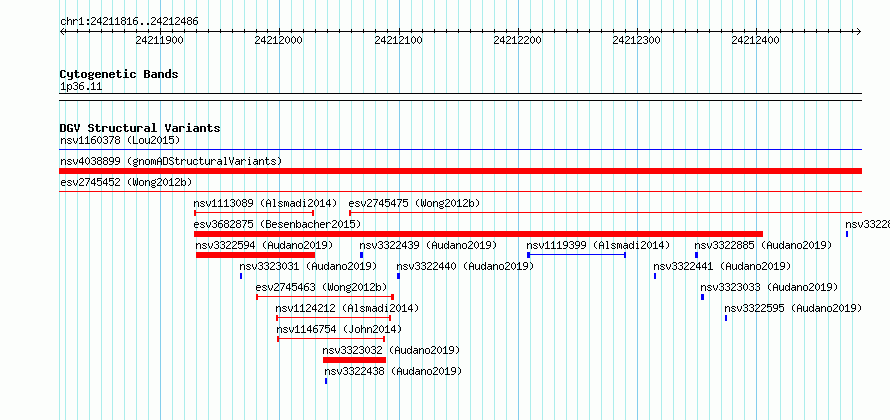
Task: Click the red nsv3322594 feature bar
Action: pos(255,255)
